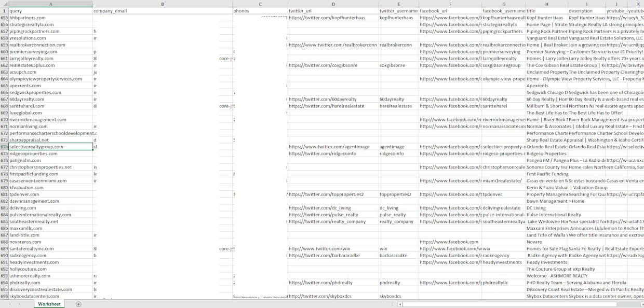Select cell 'pangeafm.com'

[50, 160]
